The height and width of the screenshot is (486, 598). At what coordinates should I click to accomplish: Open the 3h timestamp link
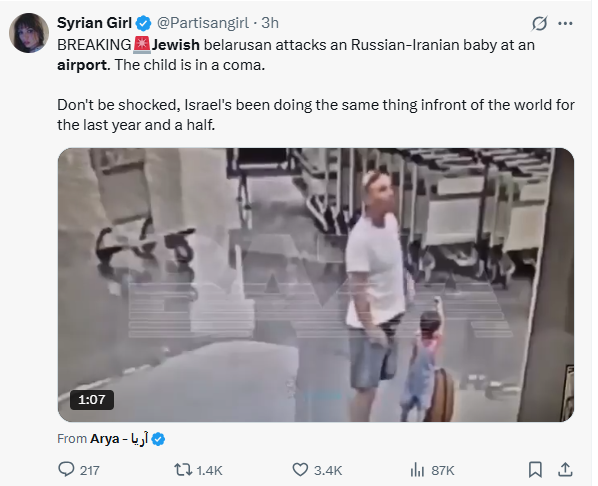(x=270, y=23)
